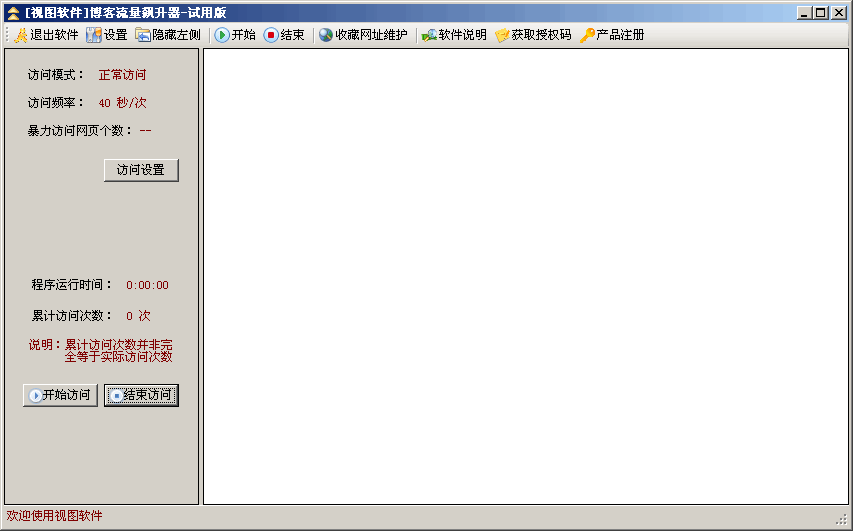This screenshot has height=531, width=853.
Task: Close the application window
Action: tap(838, 13)
